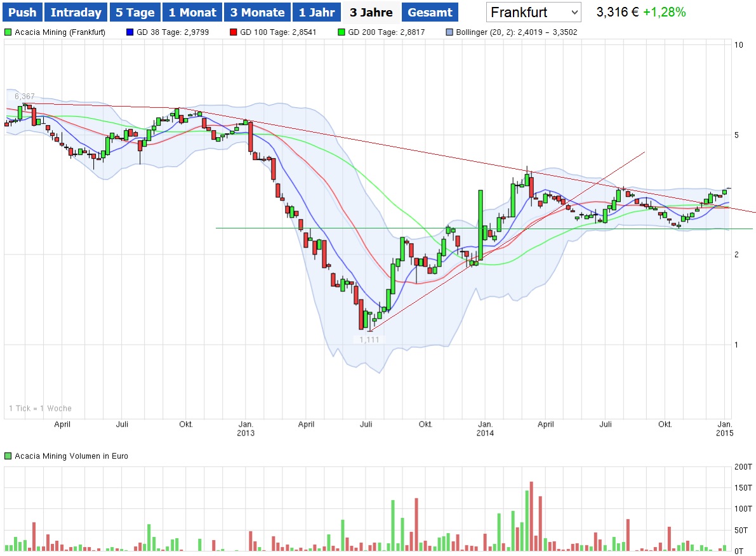Click the 1,111 low price marker
Image resolution: width=756 pixels, height=556 pixels.
pos(369,340)
